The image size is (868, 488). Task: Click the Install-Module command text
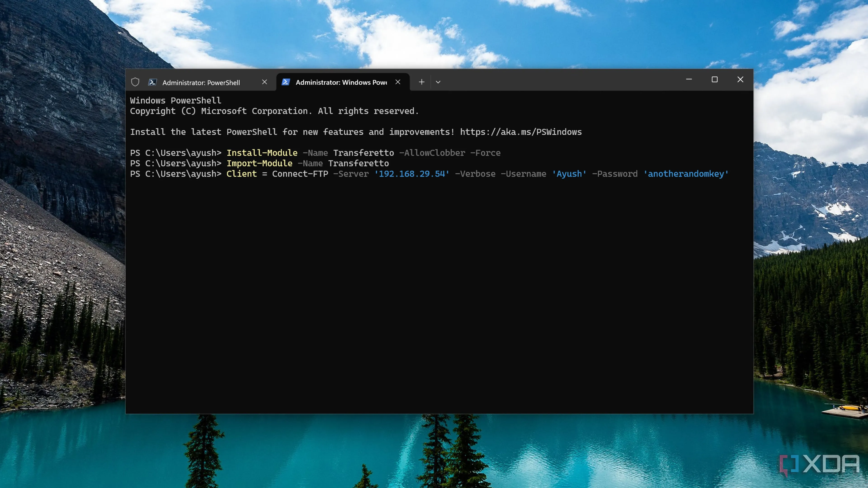(262, 153)
